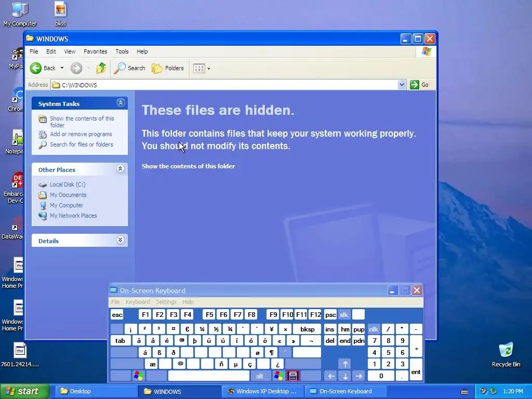Click the left arrow key on keyboard
This screenshot has height=399, width=532.
pyautogui.click(x=331, y=376)
